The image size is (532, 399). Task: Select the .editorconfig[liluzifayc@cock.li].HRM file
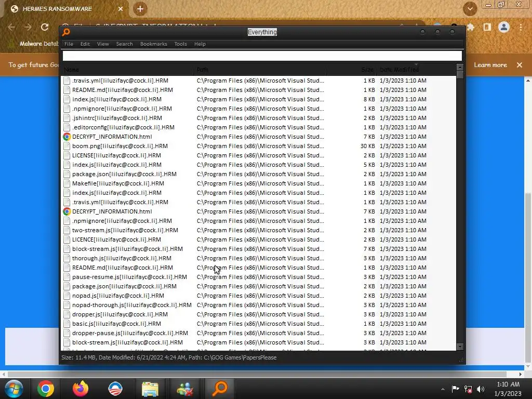click(123, 128)
